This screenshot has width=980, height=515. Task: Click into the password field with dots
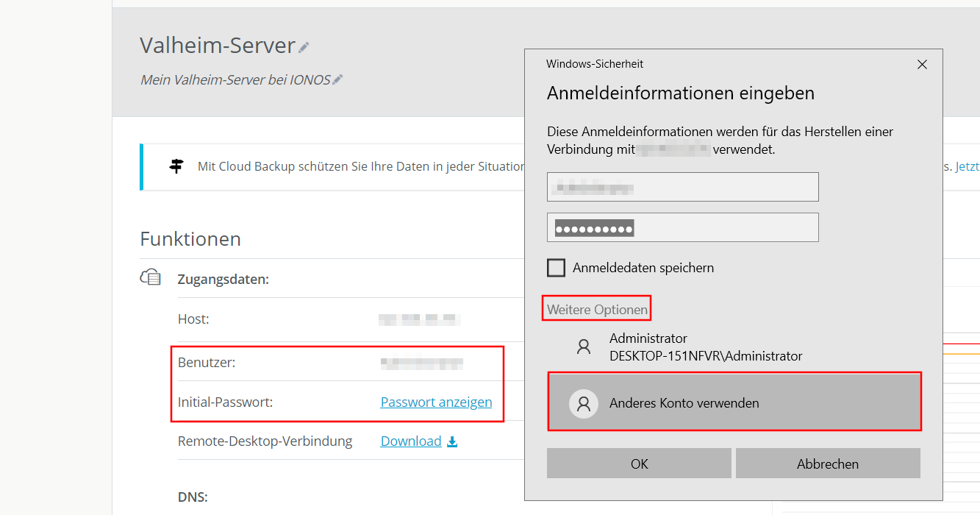click(x=683, y=227)
